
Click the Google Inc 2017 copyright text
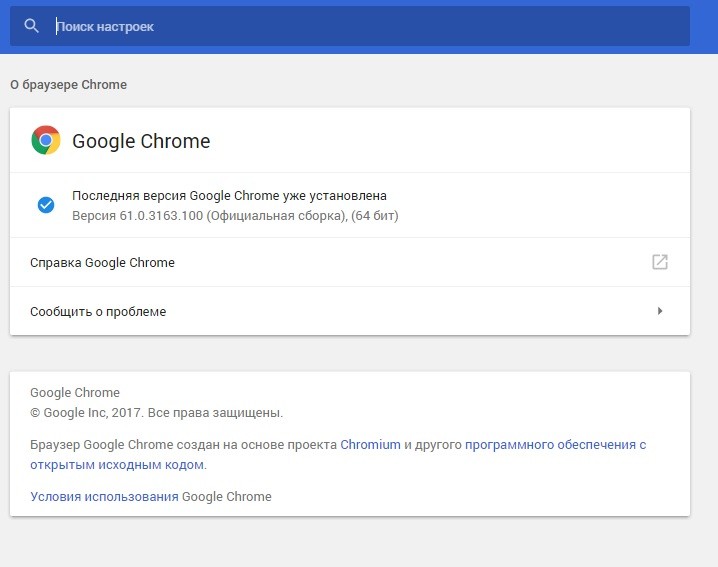tap(157, 413)
